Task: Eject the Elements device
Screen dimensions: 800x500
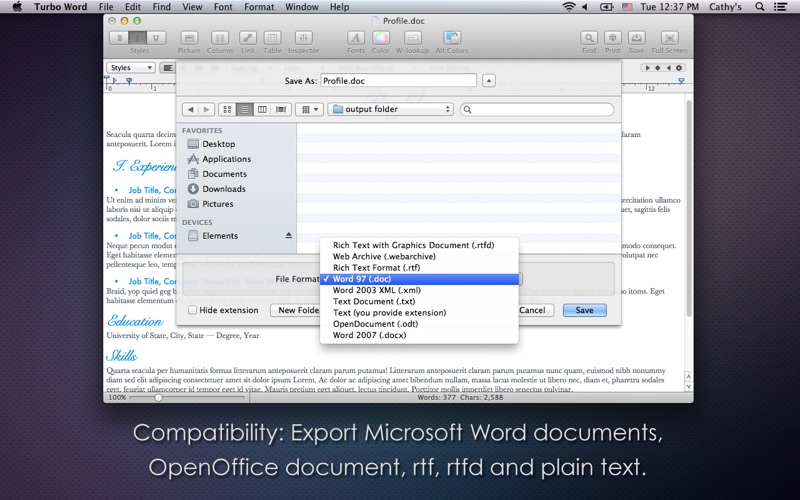Action: 289,235
